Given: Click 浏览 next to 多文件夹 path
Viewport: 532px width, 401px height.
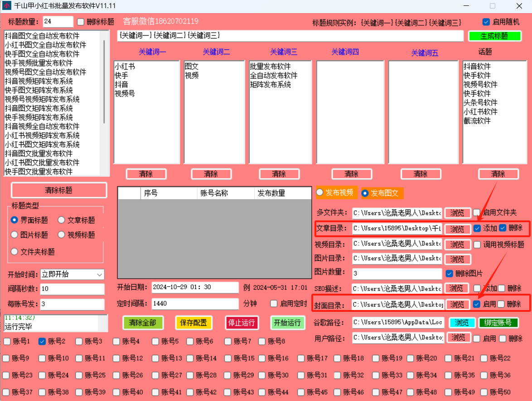Looking at the screenshot, I should [x=457, y=213].
